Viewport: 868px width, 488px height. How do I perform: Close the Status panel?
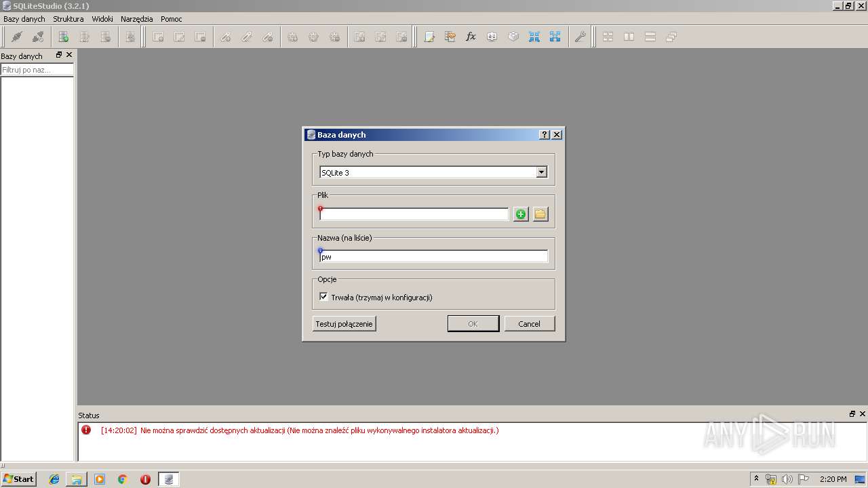(863, 414)
